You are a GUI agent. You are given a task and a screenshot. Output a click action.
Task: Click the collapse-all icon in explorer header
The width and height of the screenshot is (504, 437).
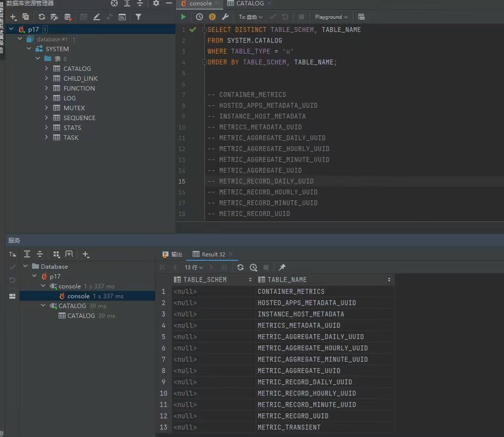point(140,3)
